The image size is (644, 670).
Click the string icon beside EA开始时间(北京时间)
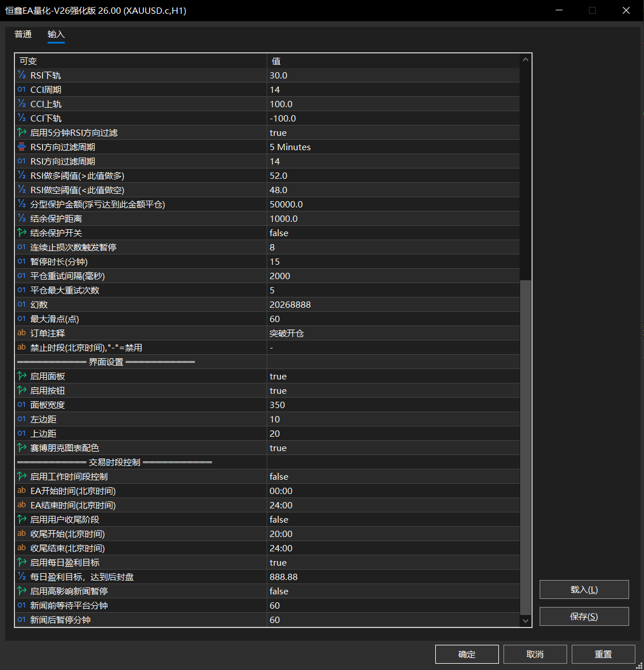tap(22, 491)
